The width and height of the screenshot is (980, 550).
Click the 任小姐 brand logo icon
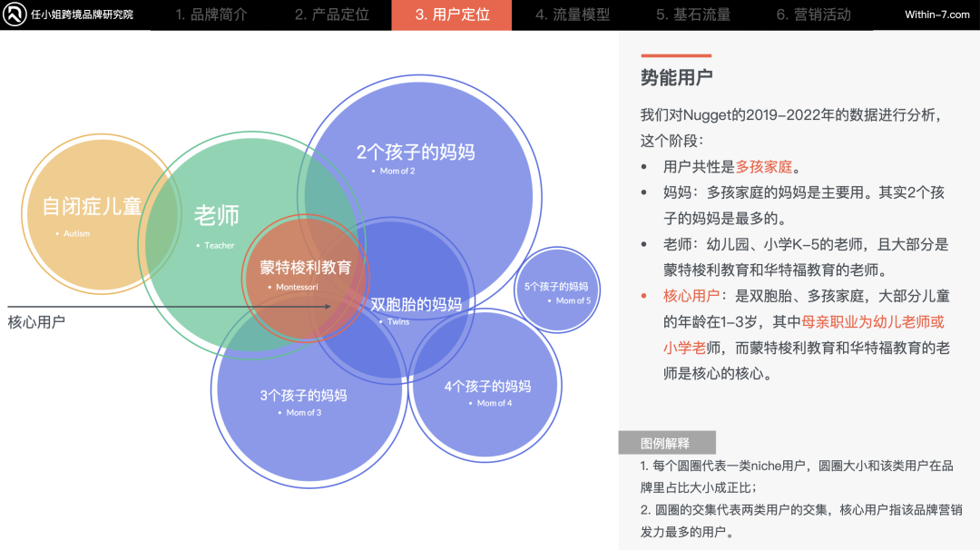click(x=15, y=13)
